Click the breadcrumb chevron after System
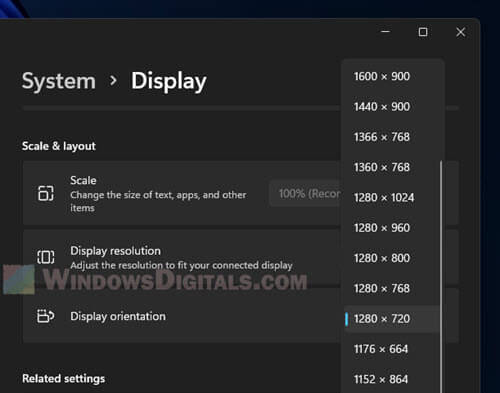The width and height of the screenshot is (500, 393). click(x=113, y=81)
